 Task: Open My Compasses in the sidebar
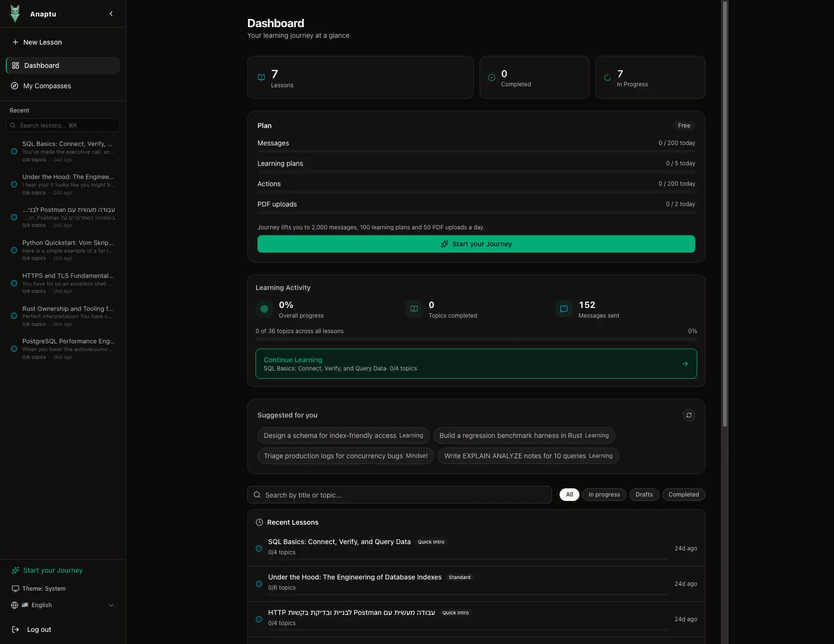pyautogui.click(x=63, y=86)
